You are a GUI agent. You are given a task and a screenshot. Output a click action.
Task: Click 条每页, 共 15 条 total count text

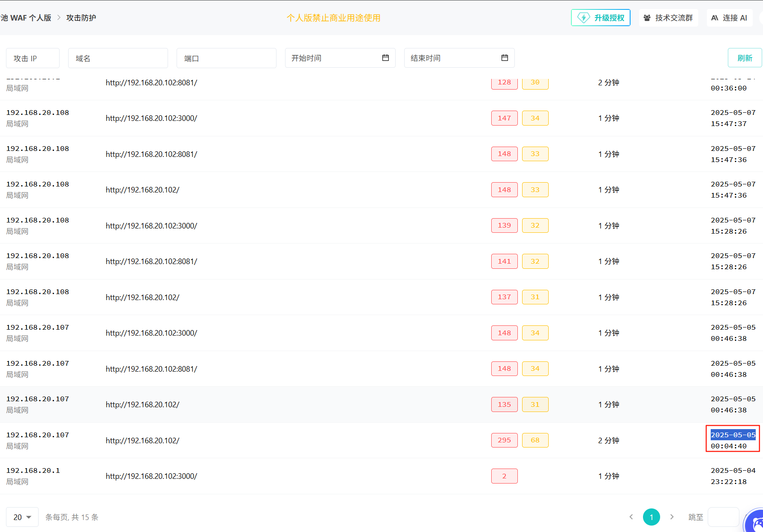coord(72,517)
